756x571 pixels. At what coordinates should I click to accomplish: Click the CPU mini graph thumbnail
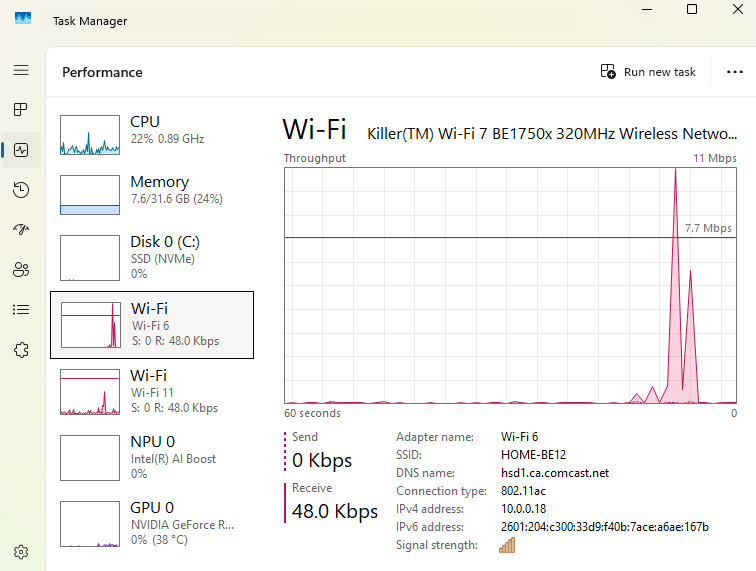pos(90,135)
